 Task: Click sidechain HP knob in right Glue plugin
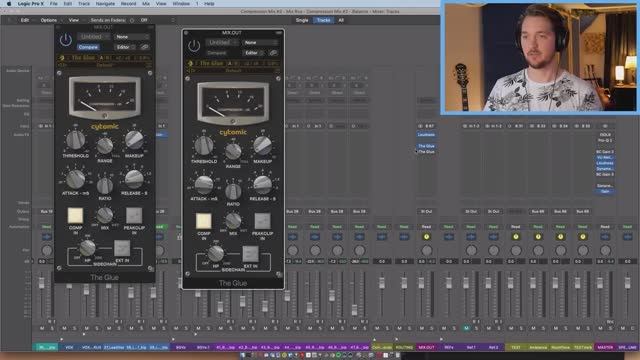pyautogui.click(x=216, y=253)
